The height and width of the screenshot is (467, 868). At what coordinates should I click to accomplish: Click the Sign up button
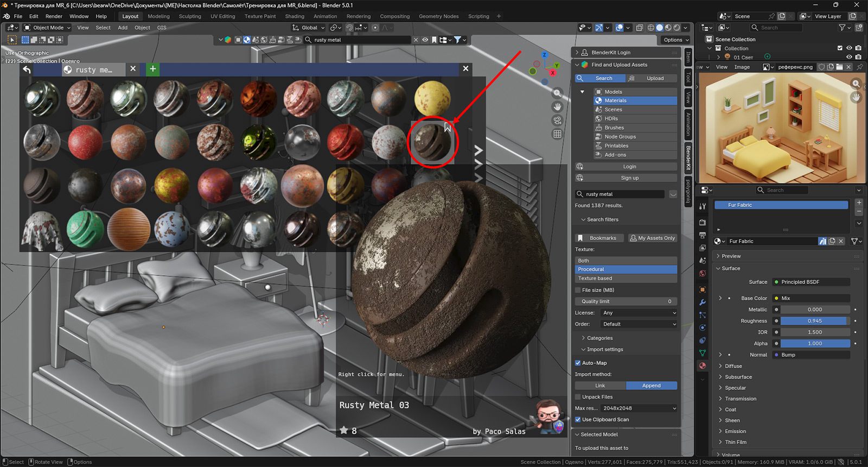tap(629, 178)
